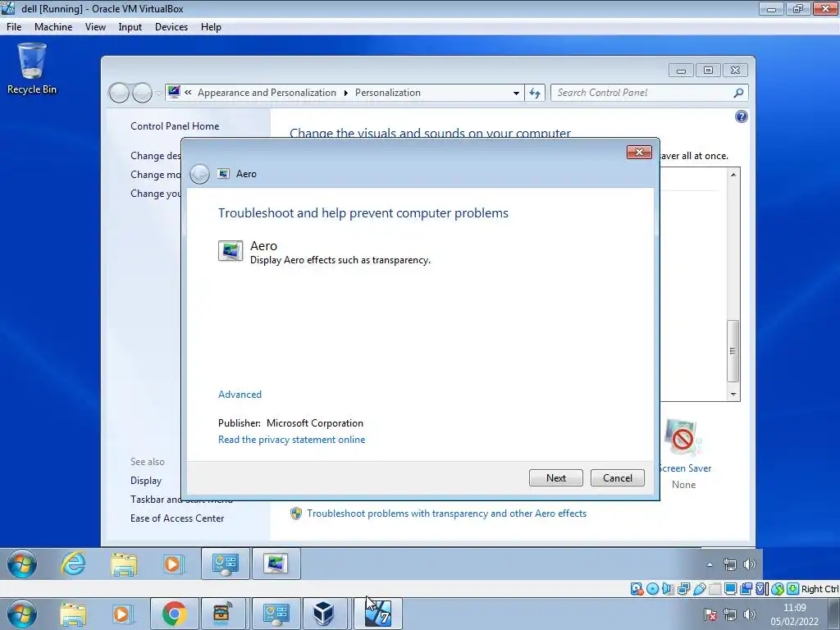Open the VirtualBox Machine menu

point(53,27)
